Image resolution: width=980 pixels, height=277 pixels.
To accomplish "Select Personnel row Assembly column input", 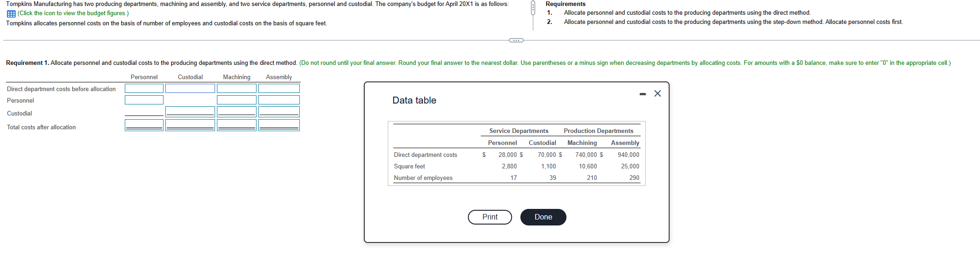I will pyautogui.click(x=279, y=100).
